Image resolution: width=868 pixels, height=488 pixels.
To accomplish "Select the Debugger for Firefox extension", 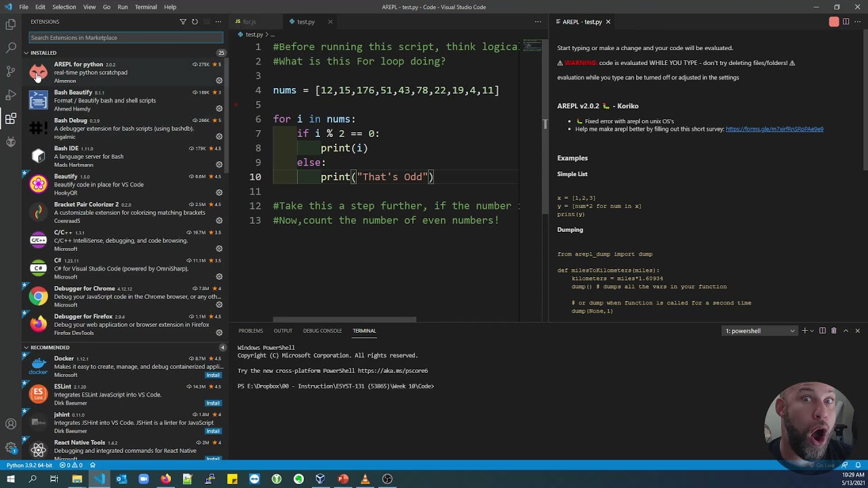I will click(125, 325).
